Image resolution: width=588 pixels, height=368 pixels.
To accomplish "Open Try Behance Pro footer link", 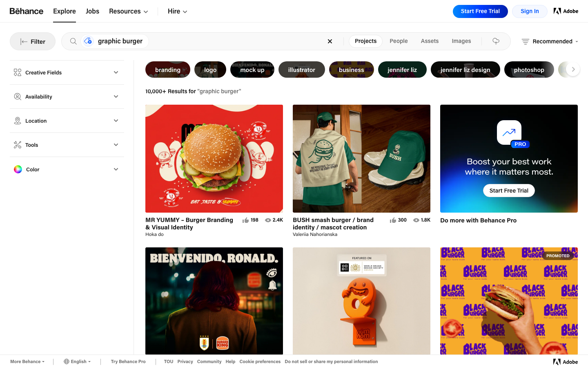I will pyautogui.click(x=128, y=361).
